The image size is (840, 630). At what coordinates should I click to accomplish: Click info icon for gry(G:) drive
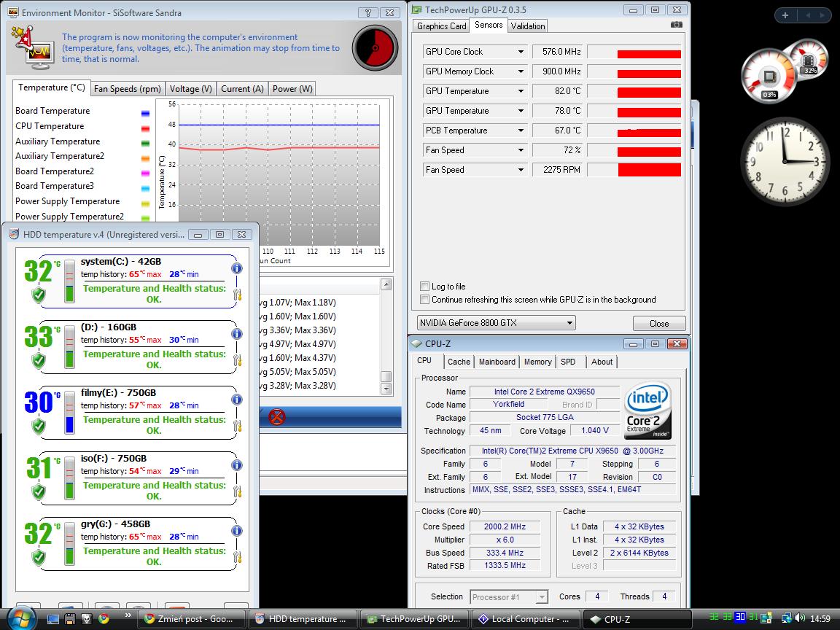click(x=236, y=531)
